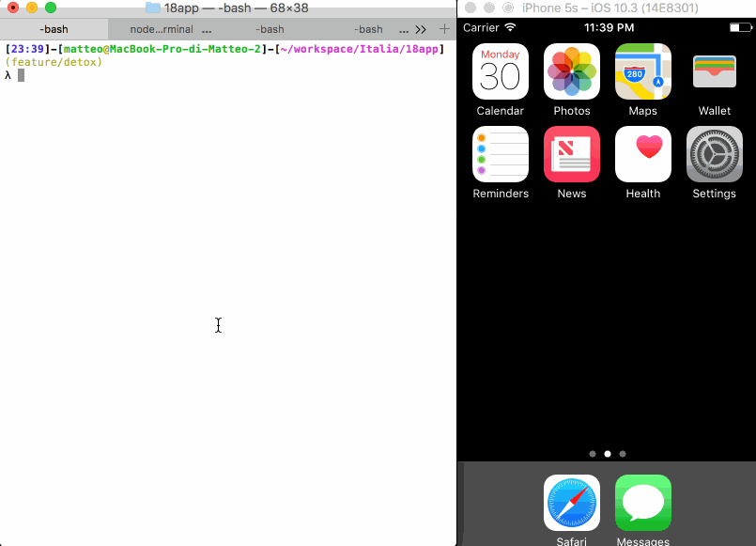Launch the Maps app
756x546 pixels.
pyautogui.click(x=642, y=71)
